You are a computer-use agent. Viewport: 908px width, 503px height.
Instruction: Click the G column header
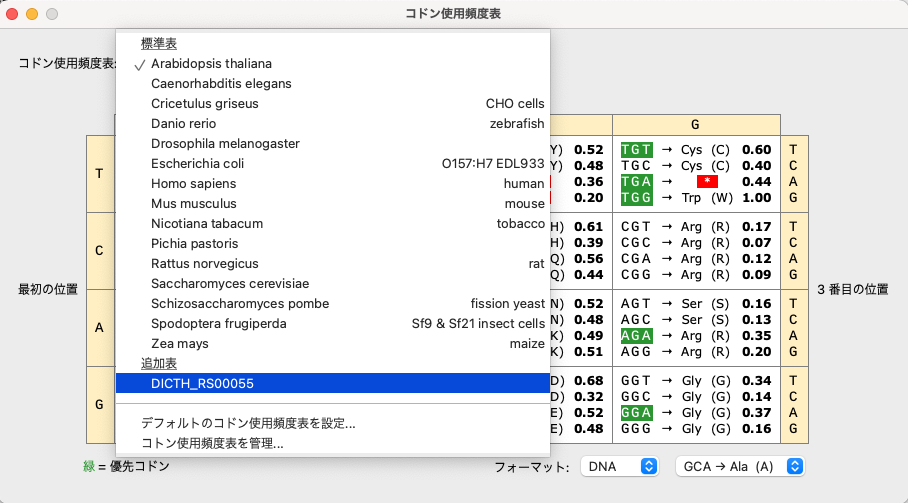click(696, 125)
